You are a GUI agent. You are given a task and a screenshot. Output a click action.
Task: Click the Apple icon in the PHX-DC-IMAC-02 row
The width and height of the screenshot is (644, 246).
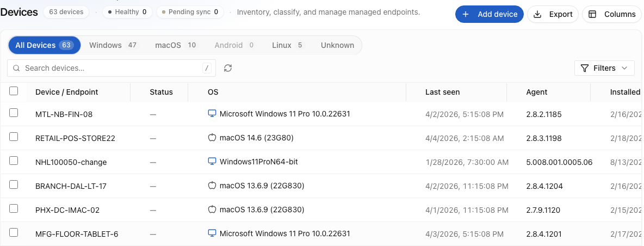point(212,210)
